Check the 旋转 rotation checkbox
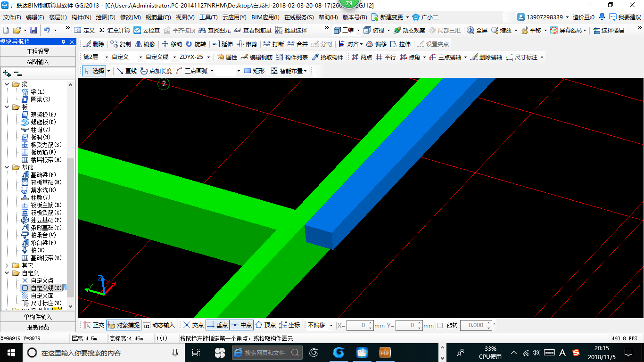644x362 pixels. 440,325
